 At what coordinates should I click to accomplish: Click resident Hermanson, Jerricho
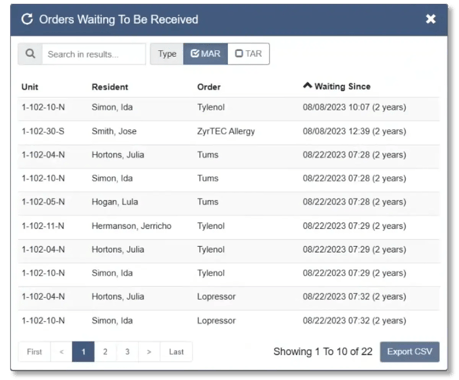coord(132,226)
